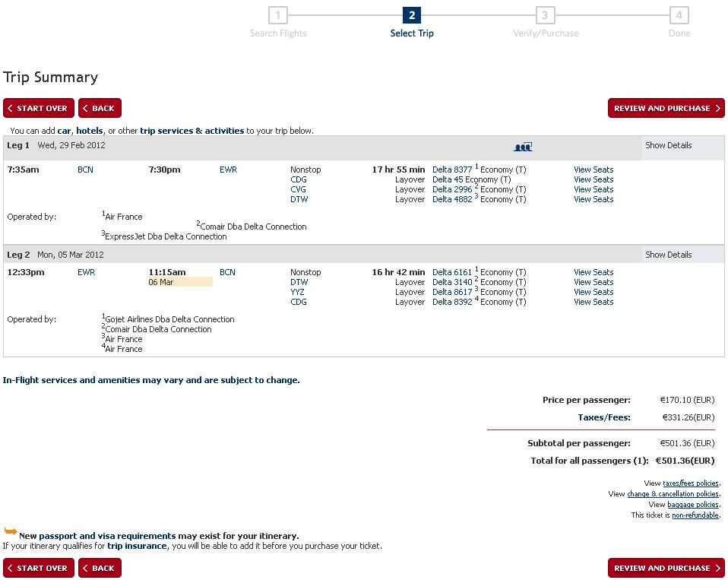Open the trip insurance link
This screenshot has height=580, width=728.
tap(137, 546)
